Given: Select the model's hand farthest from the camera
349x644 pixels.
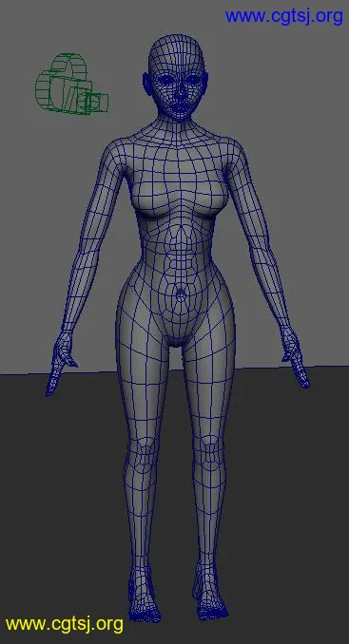Looking at the screenshot, I should (x=295, y=357).
